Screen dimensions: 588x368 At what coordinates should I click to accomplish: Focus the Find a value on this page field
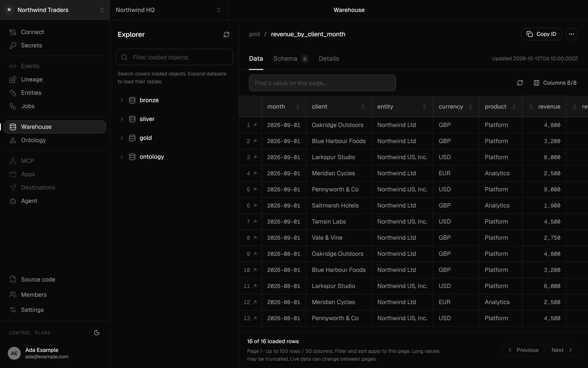(x=322, y=83)
